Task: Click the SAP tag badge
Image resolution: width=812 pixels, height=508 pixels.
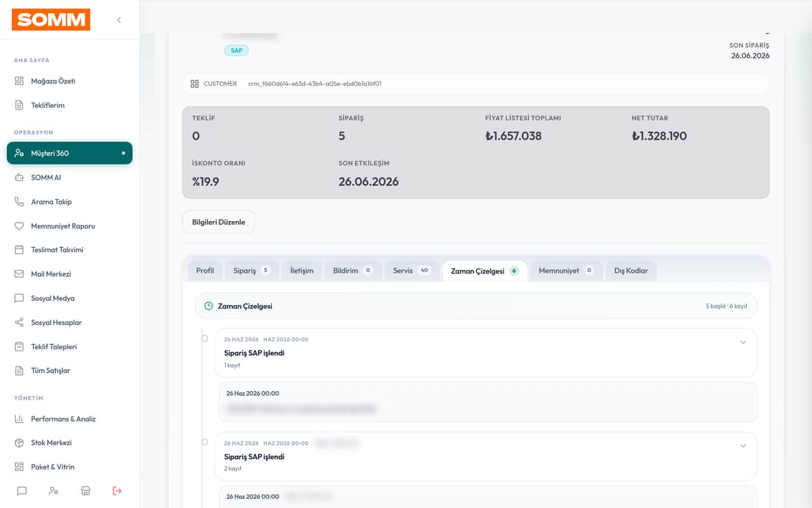Action: [x=236, y=50]
